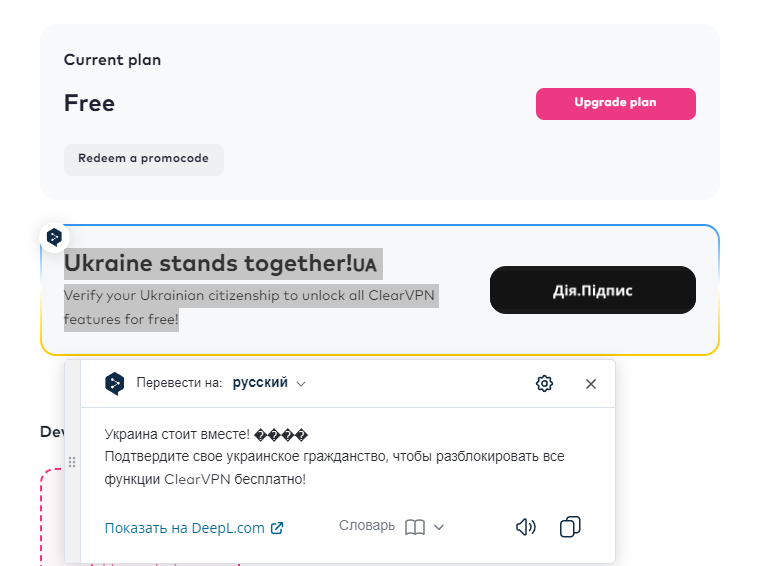Click the DeepL logo in the popup header
This screenshot has height=566, width=757.
[115, 383]
